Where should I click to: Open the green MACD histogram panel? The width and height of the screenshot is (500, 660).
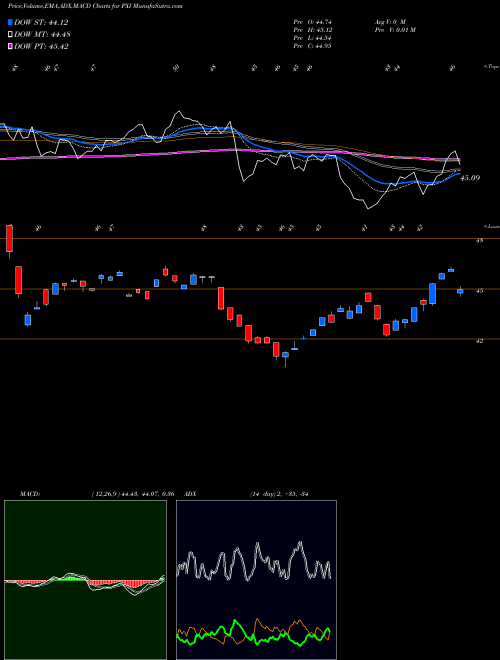[85, 580]
